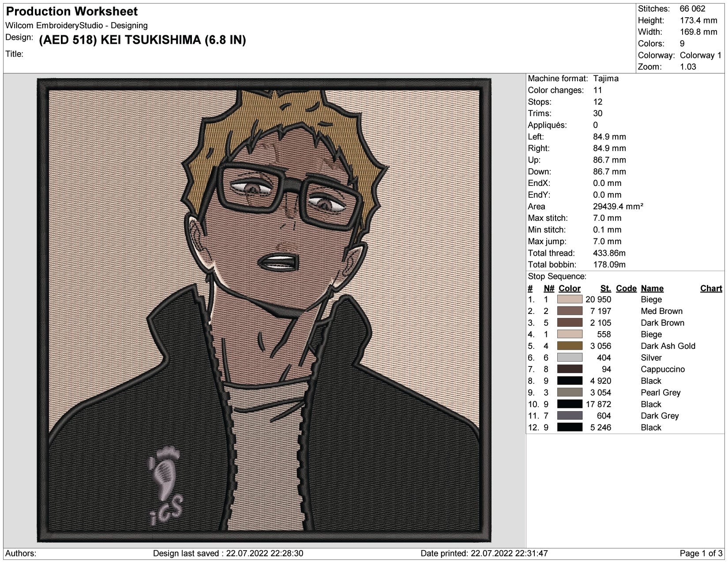The width and height of the screenshot is (728, 563).
Task: Click the Dark Grey color swatch
Action: click(x=569, y=416)
